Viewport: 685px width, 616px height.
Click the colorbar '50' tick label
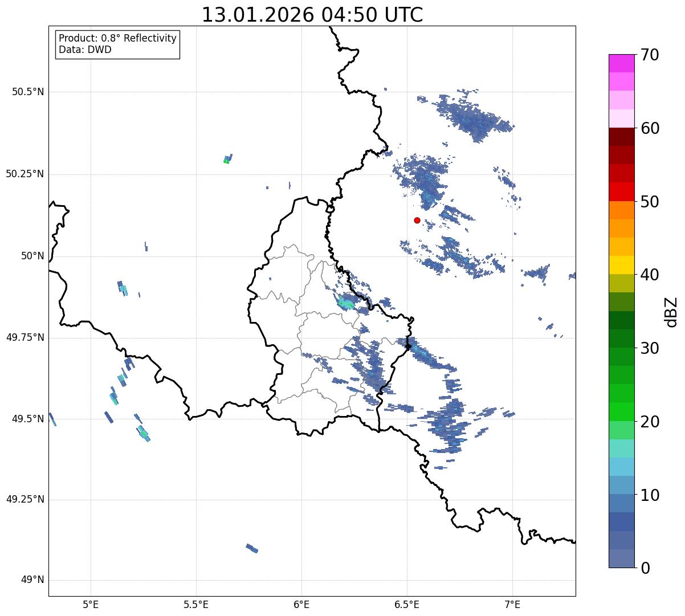pyautogui.click(x=650, y=202)
